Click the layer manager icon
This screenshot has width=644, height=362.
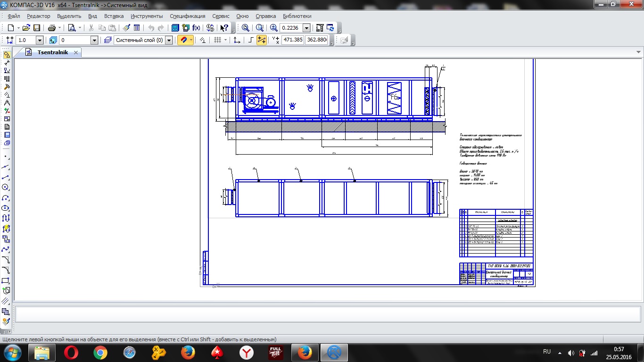108,40
